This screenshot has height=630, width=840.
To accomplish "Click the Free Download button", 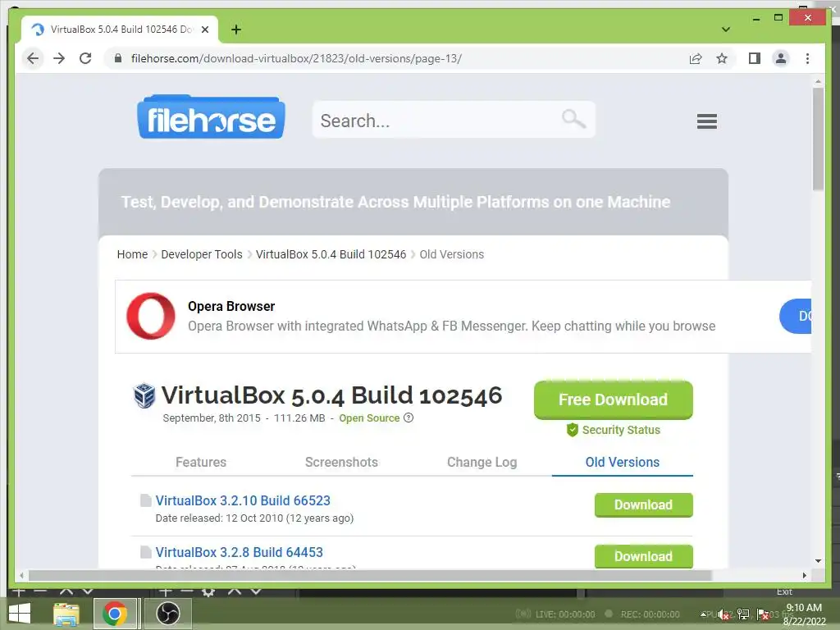I will tap(614, 399).
